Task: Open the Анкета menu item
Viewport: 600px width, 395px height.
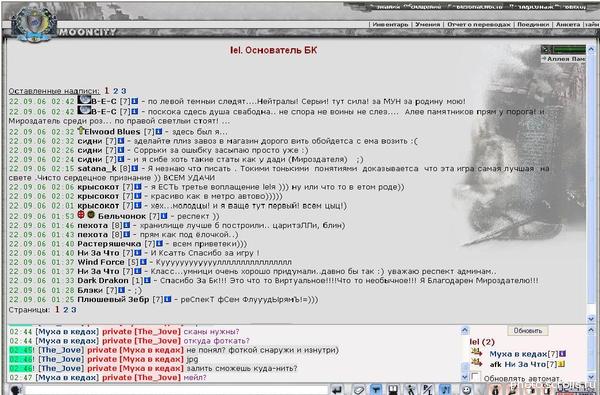Action: pos(568,24)
